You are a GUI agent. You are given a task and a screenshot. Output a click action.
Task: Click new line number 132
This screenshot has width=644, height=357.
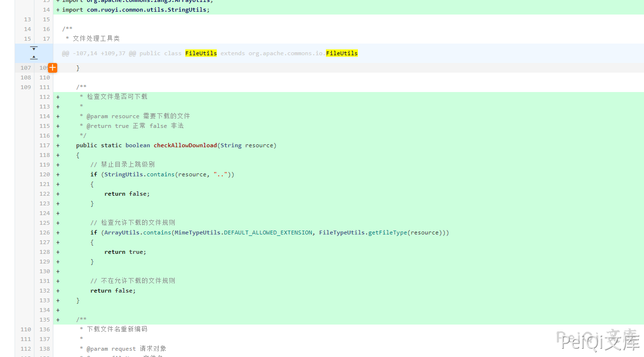click(x=45, y=291)
